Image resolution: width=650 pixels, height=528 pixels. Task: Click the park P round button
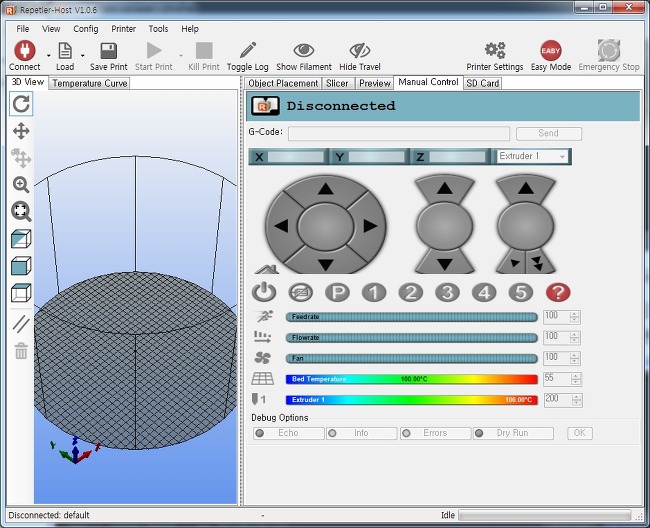337,293
